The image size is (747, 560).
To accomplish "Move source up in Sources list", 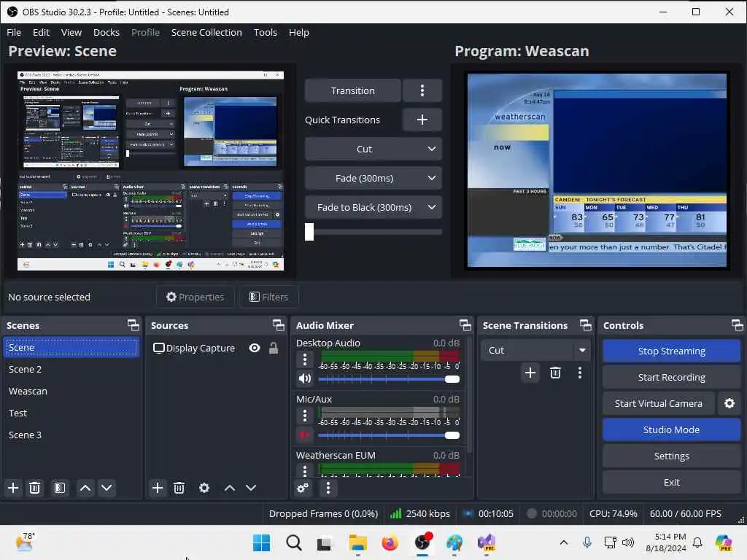I will [x=230, y=488].
